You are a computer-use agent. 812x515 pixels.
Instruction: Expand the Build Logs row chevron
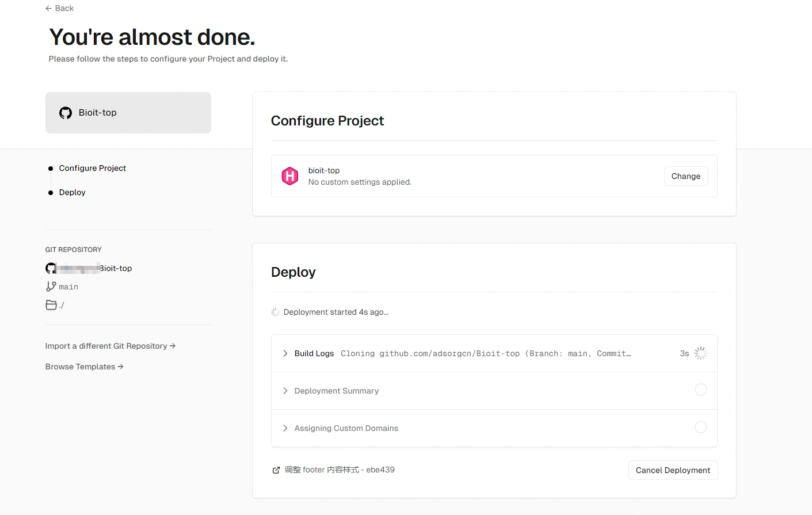285,353
